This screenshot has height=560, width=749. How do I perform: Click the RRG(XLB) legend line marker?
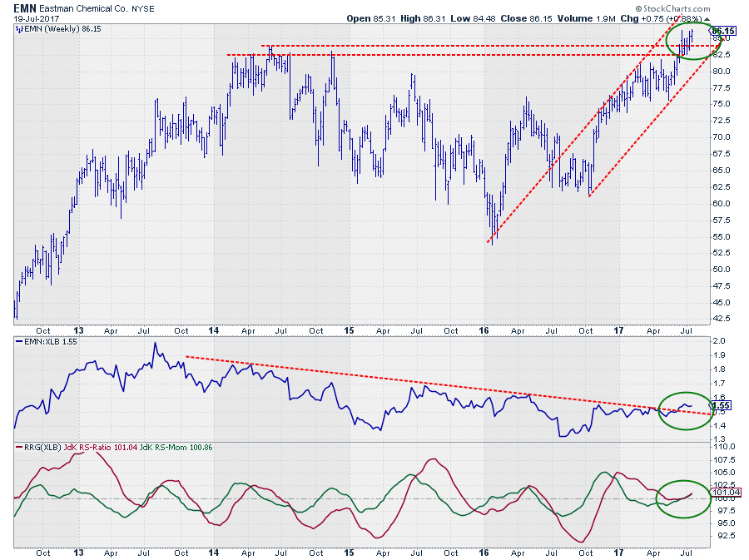coord(18,448)
